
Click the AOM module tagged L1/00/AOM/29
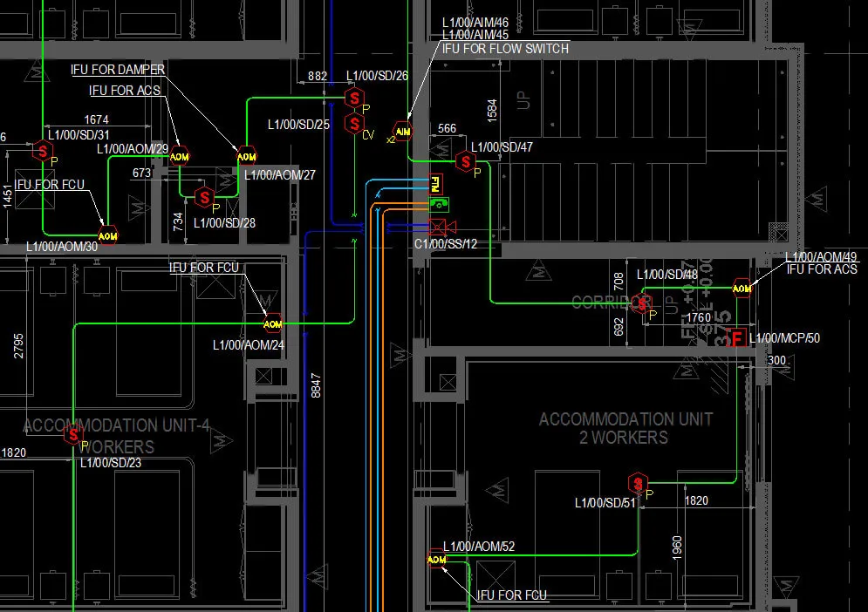point(179,157)
